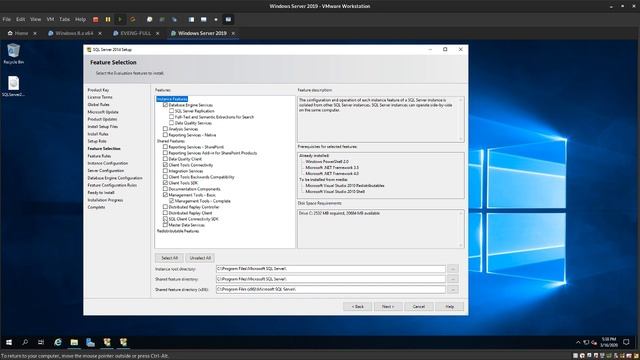
Task: Browse for the shared feature directory (x86)
Action: click(453, 289)
